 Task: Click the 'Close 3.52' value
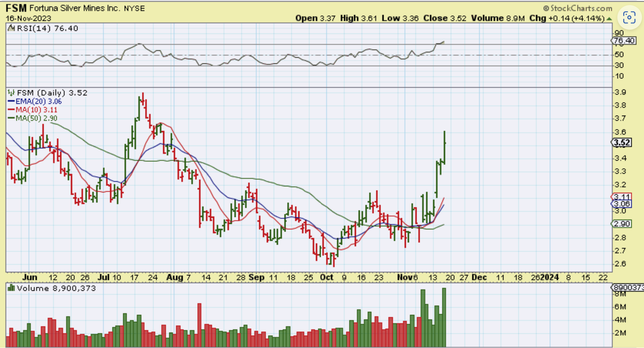(x=445, y=18)
